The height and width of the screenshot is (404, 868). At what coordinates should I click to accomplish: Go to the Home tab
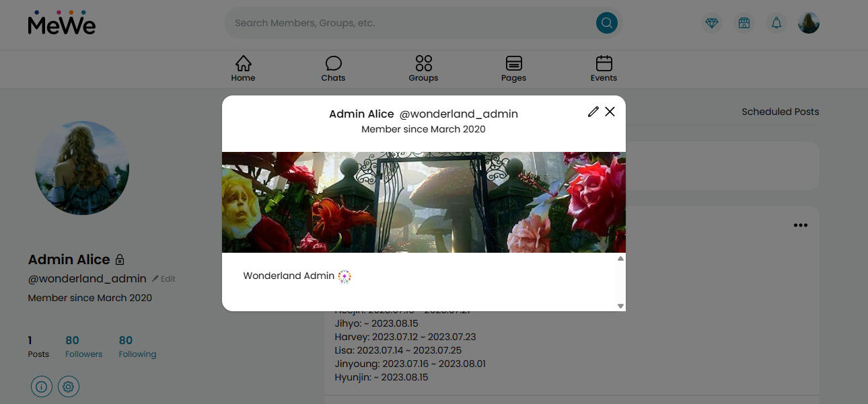click(x=243, y=69)
